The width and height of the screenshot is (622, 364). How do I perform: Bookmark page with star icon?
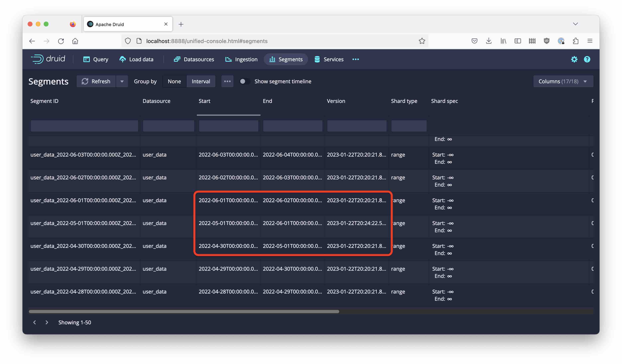tap(422, 41)
